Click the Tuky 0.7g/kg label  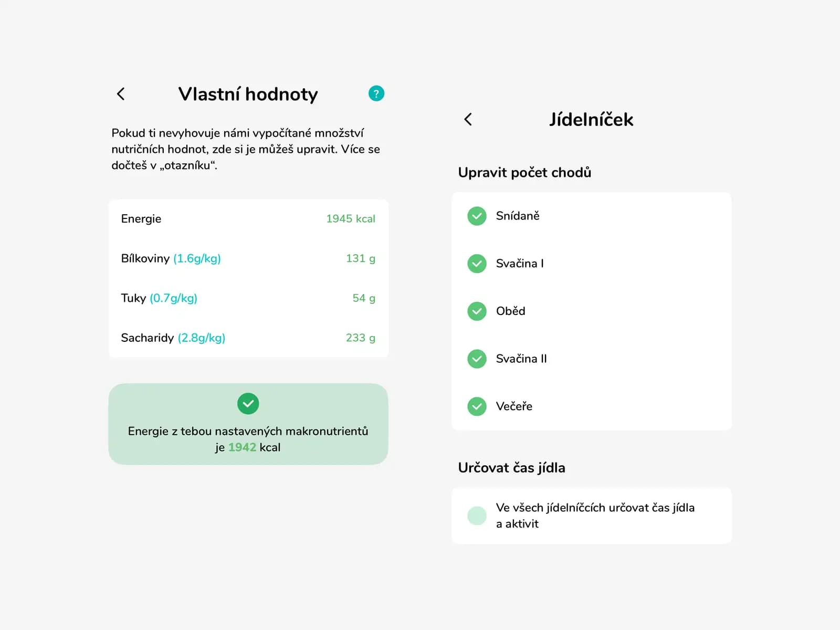point(159,298)
